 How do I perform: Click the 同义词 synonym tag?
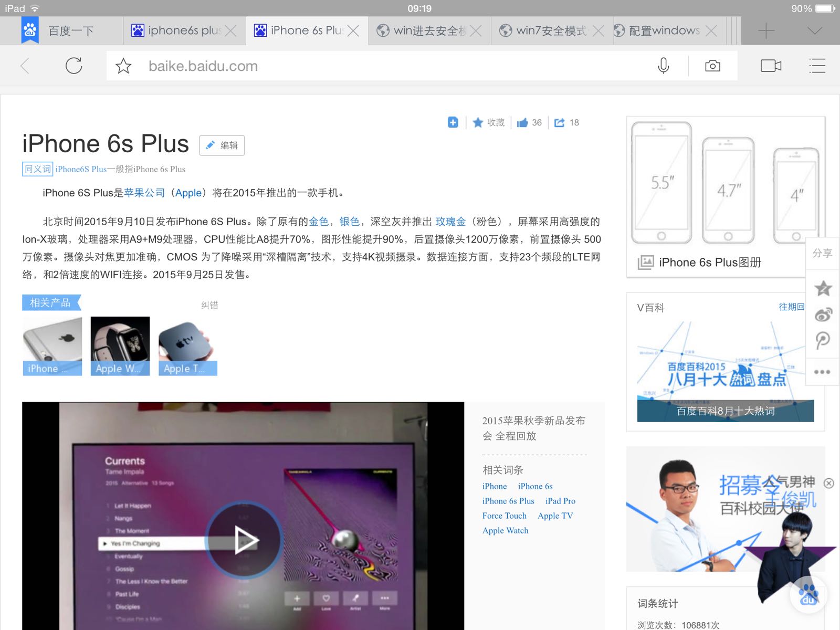pyautogui.click(x=38, y=169)
